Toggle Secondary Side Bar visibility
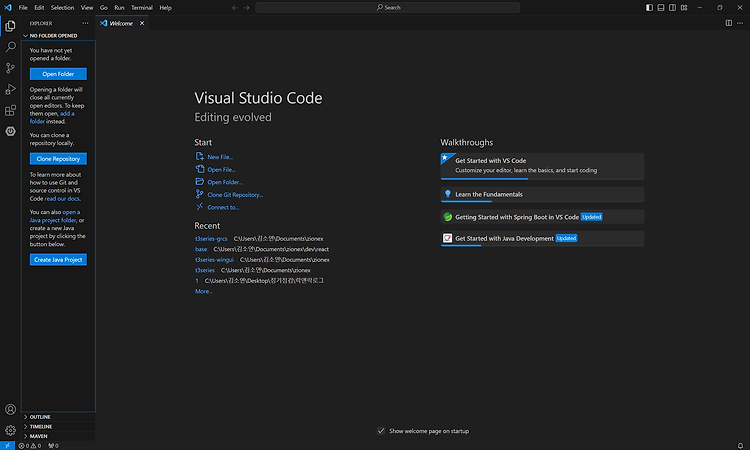This screenshot has width=750, height=450. tap(672, 8)
